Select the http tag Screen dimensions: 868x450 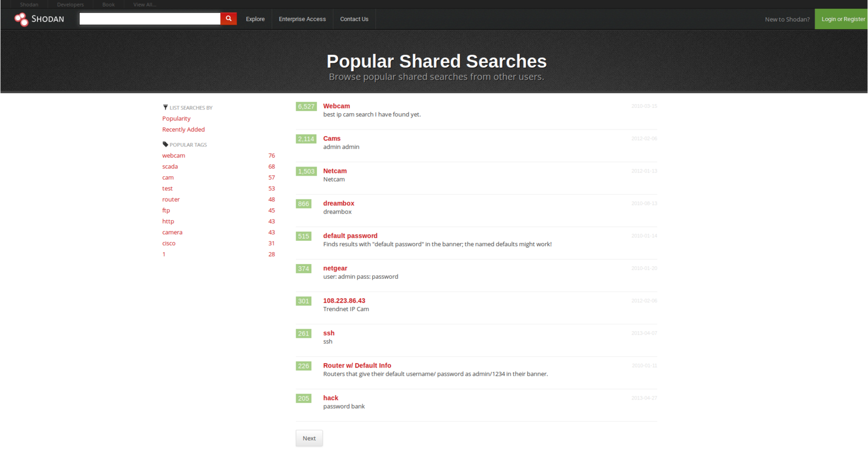point(168,221)
